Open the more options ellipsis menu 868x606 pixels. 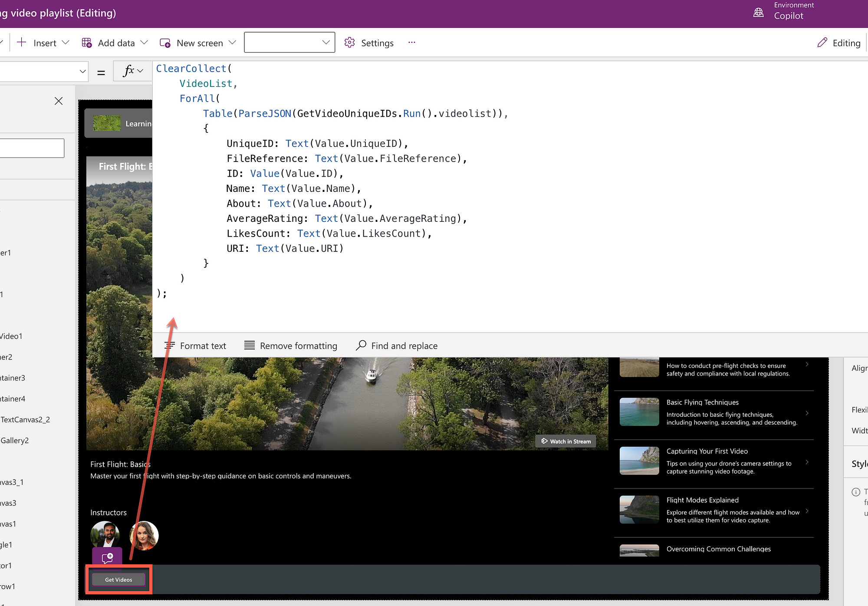(x=411, y=43)
